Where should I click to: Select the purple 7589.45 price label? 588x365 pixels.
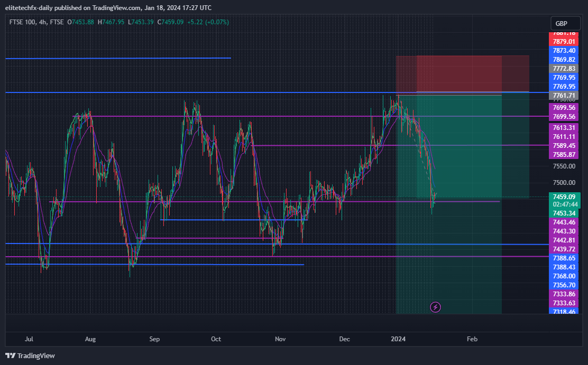564,146
